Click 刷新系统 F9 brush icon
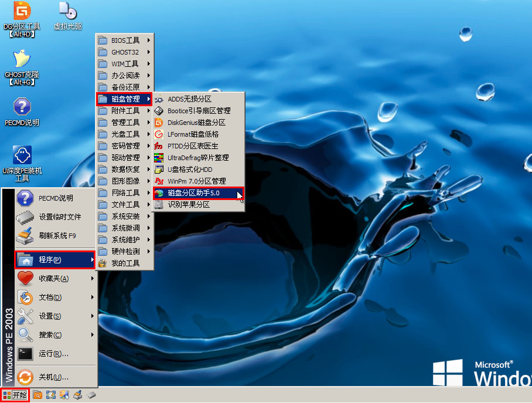The image size is (532, 403). point(25,235)
